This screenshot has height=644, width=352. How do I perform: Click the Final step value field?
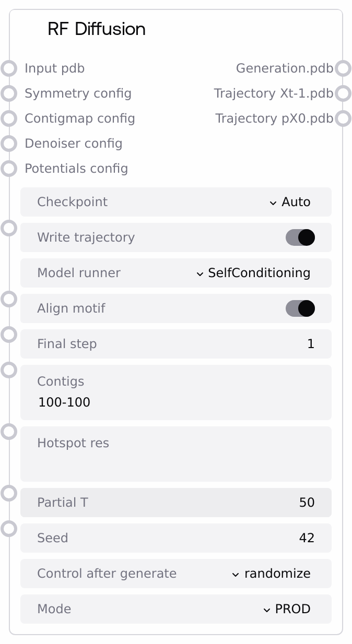point(175,344)
